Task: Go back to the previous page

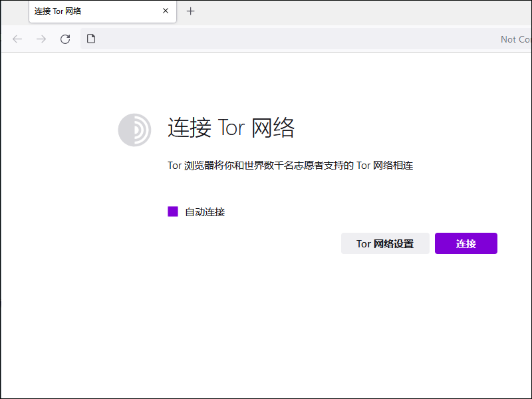Action: point(17,39)
